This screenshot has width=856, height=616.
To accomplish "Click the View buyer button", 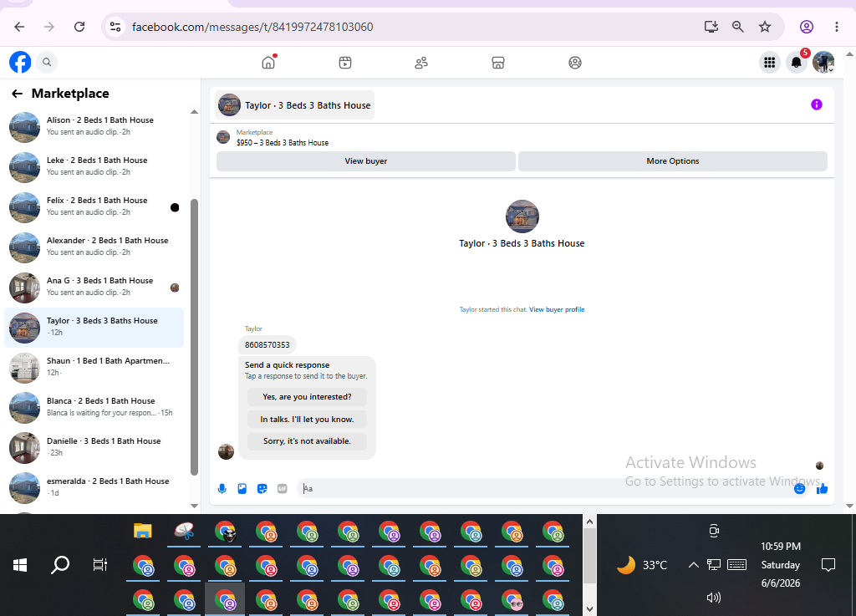I will click(366, 161).
